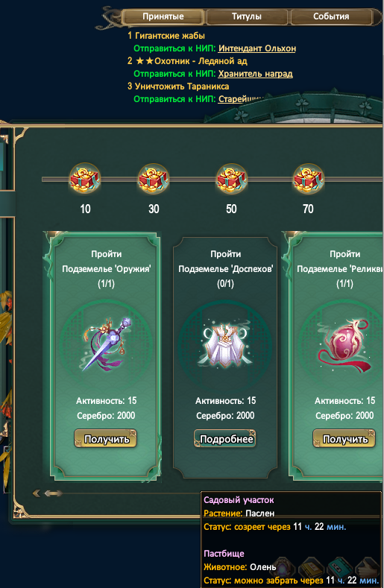Follow the Интендант Ольхон NPC link
The image size is (384, 588).
tap(257, 48)
